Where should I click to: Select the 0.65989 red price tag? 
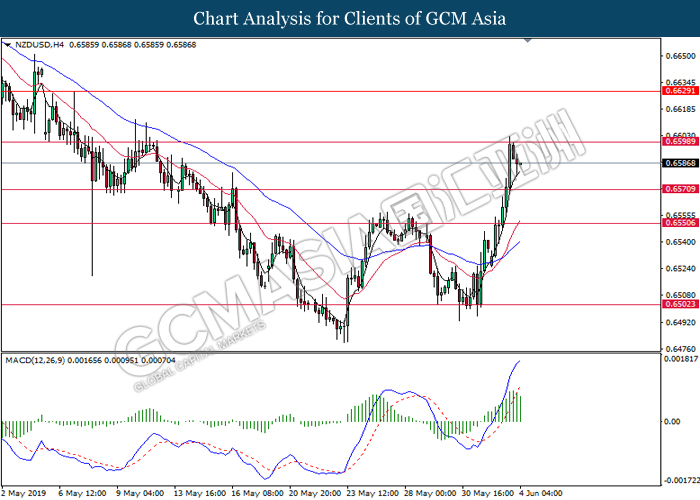[679, 142]
